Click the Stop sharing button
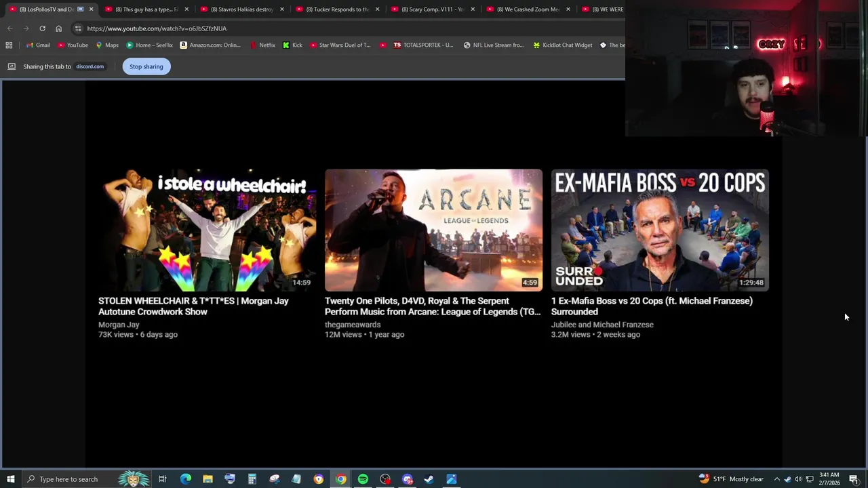Viewport: 868px width, 488px height. (146, 66)
